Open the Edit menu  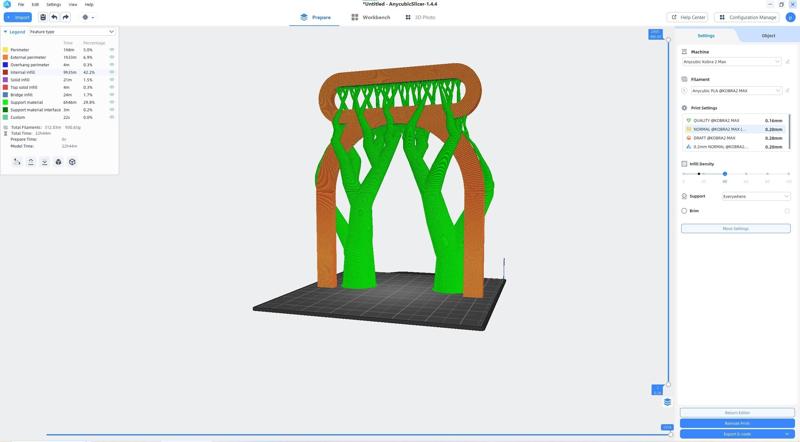[x=35, y=4]
